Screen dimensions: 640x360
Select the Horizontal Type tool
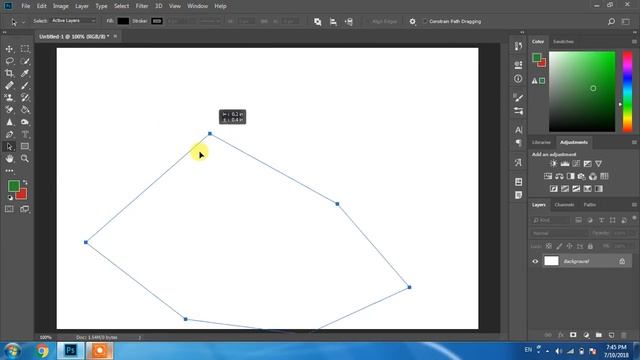[25, 134]
